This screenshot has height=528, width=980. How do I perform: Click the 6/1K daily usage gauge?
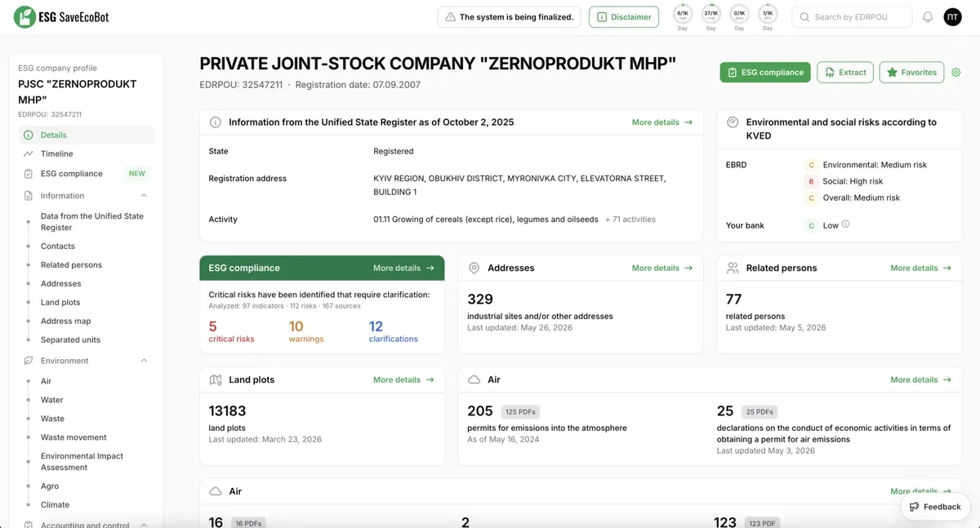pyautogui.click(x=683, y=15)
